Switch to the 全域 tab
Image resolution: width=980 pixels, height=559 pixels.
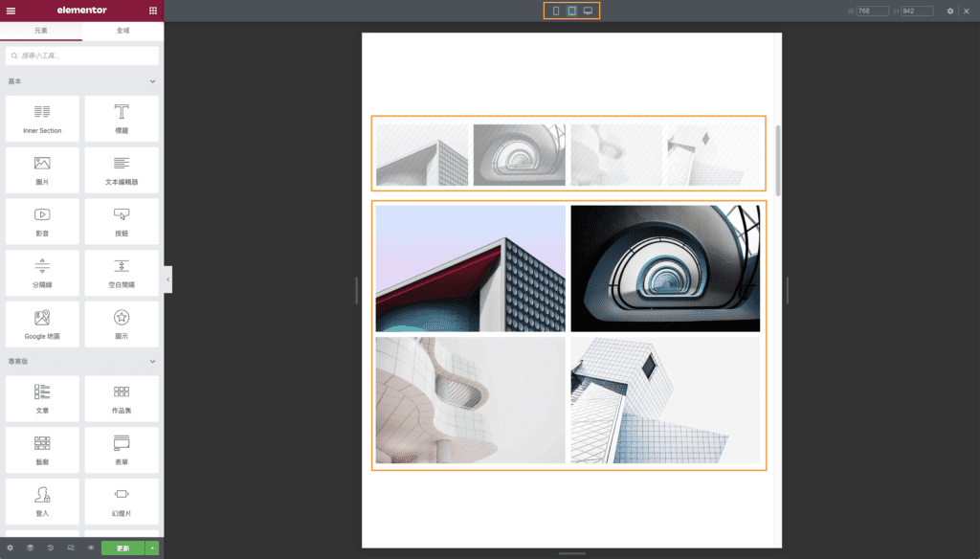click(122, 31)
